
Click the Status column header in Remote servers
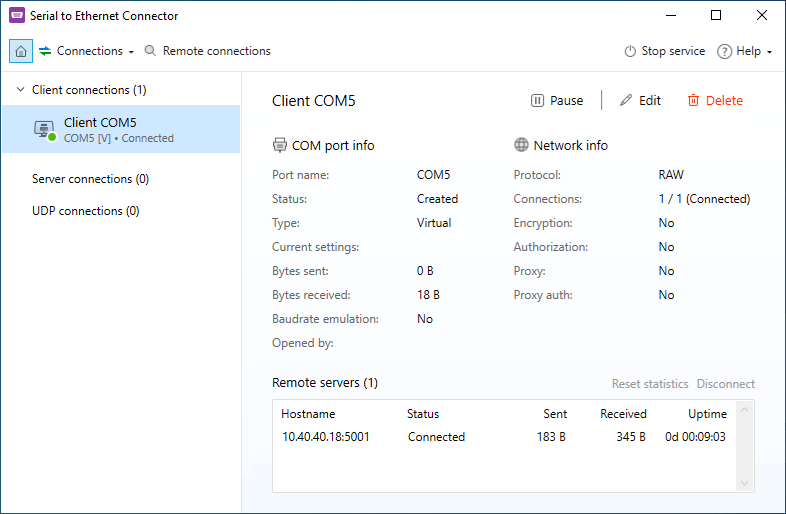(423, 414)
